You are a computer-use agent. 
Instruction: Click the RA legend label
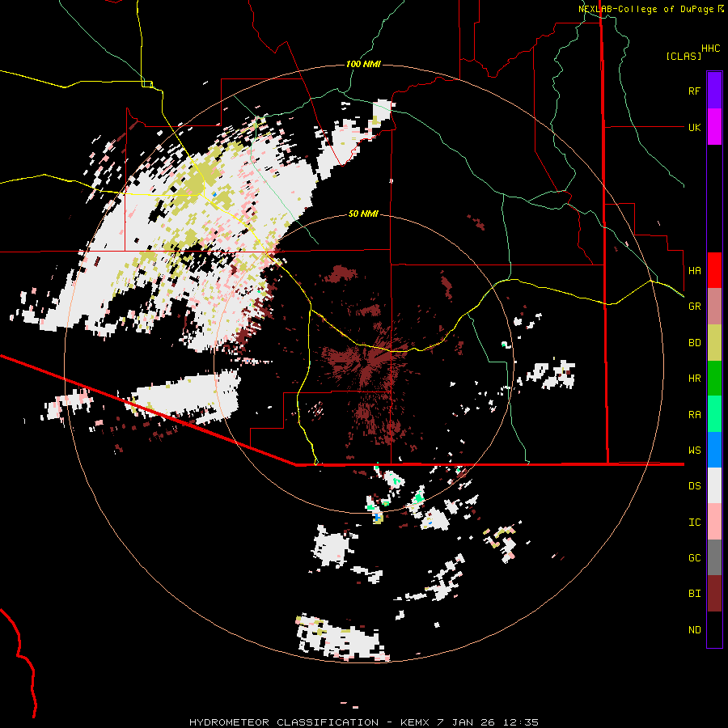[694, 415]
